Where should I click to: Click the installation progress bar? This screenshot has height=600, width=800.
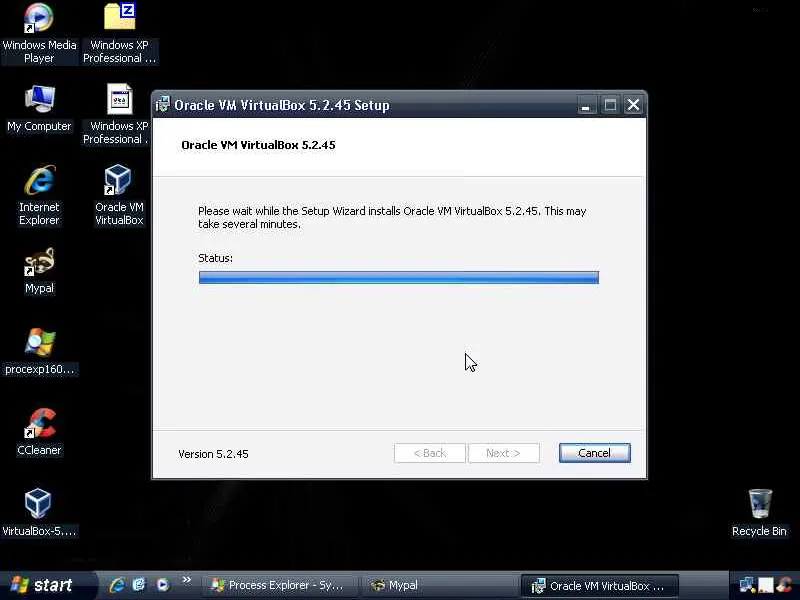point(398,278)
